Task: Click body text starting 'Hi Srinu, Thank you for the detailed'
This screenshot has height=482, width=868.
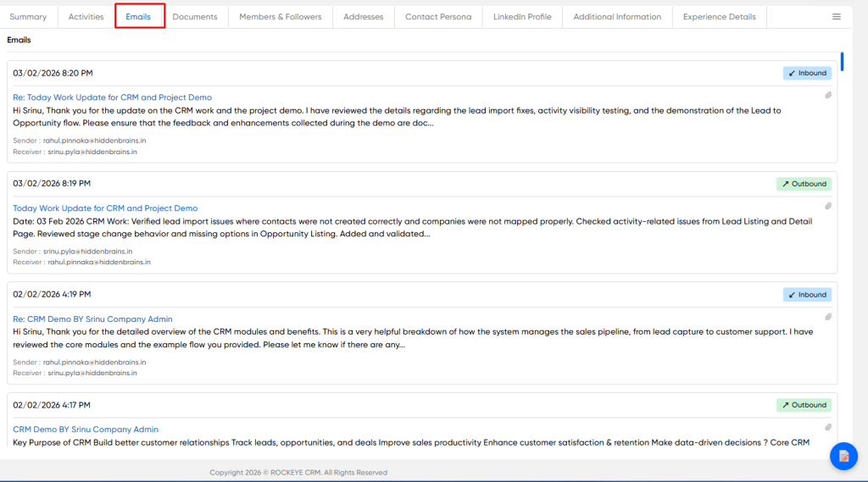Action: 413,338
